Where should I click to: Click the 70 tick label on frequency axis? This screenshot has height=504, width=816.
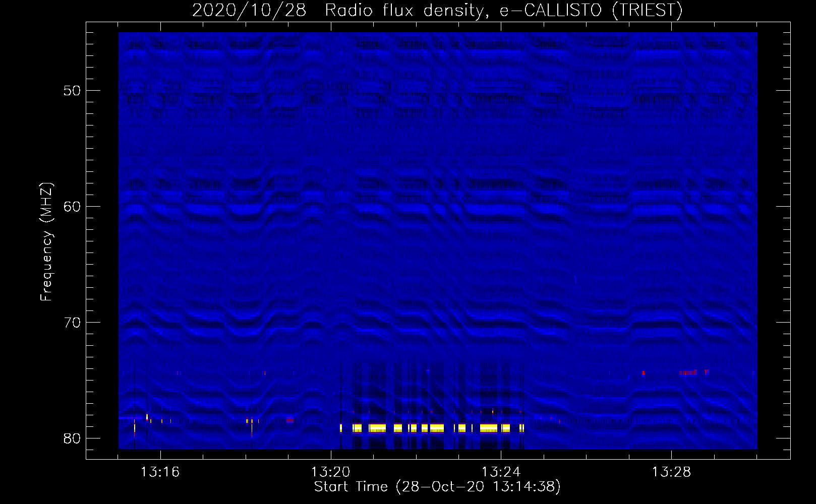coord(72,323)
